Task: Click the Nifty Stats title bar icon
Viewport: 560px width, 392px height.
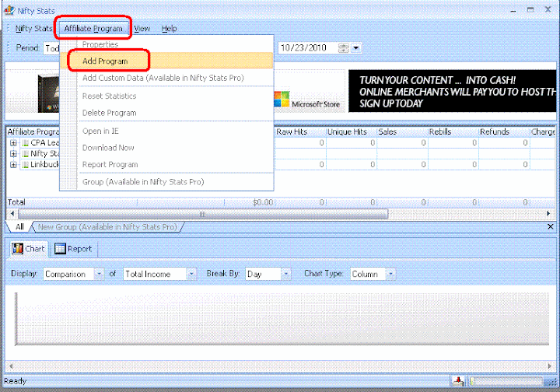Action: [x=9, y=10]
